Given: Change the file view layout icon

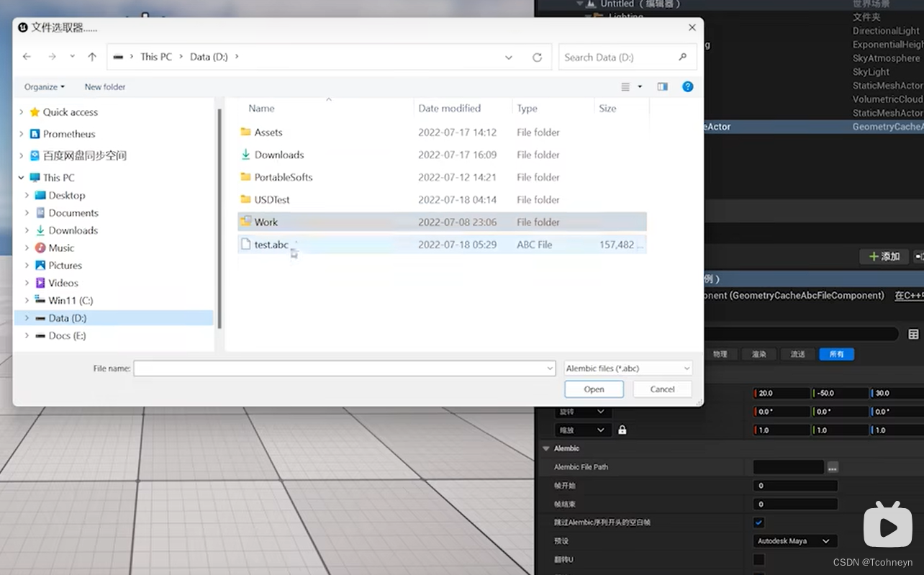Looking at the screenshot, I should coord(625,86).
